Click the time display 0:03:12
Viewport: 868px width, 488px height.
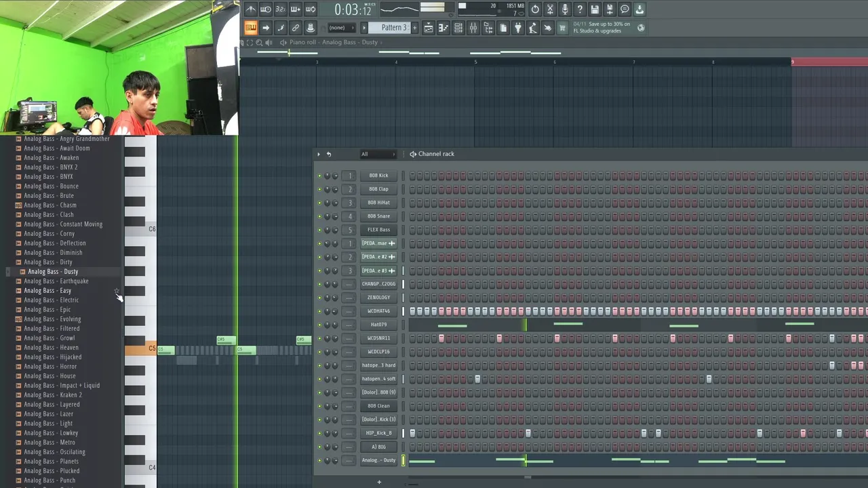[x=353, y=9]
